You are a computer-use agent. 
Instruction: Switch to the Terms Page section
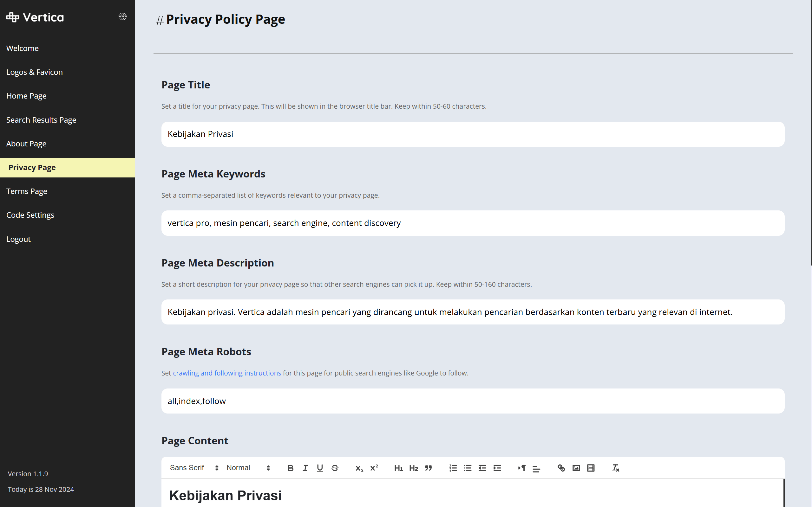point(27,191)
